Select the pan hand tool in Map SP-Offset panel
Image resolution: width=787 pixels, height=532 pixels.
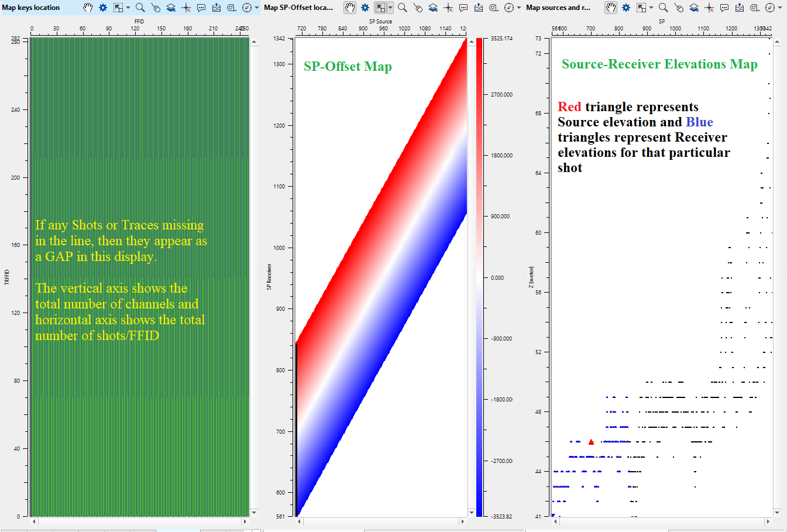(x=350, y=8)
